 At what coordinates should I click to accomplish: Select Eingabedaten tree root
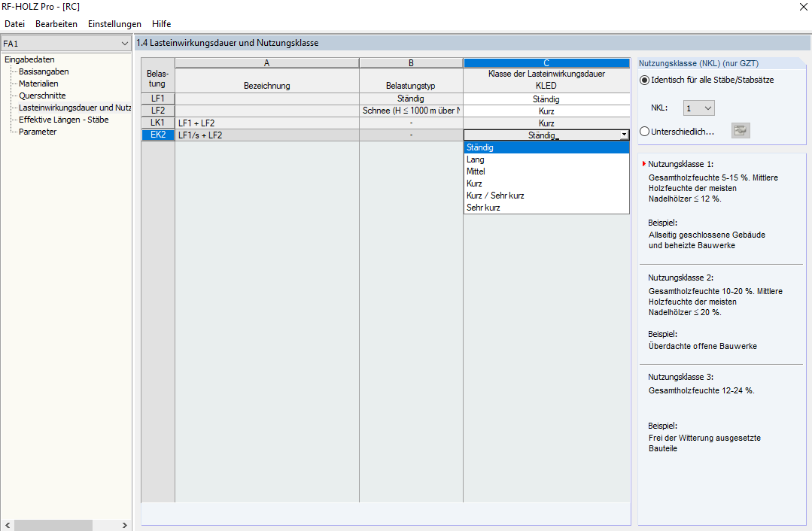pyautogui.click(x=29, y=59)
